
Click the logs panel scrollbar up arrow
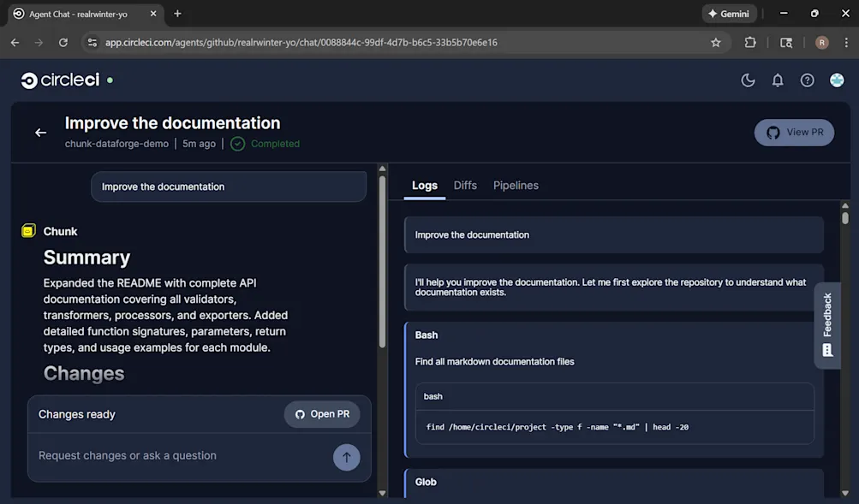click(x=845, y=205)
